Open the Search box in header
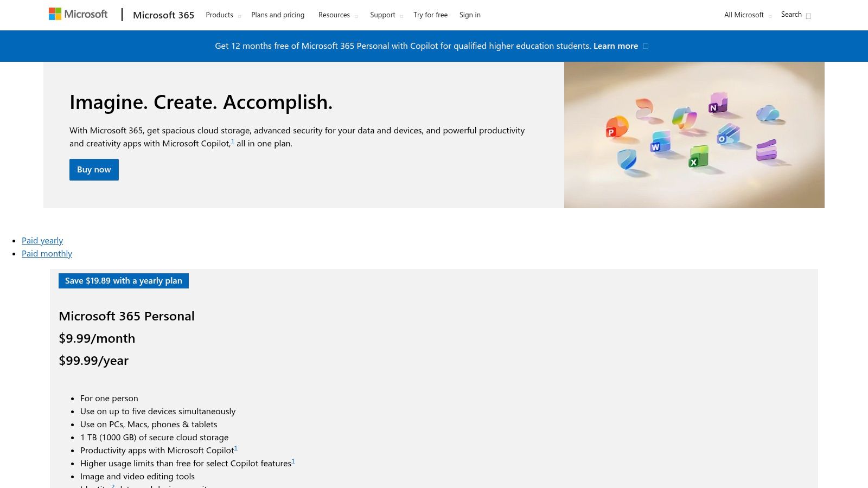This screenshot has width=868, height=488. [x=795, y=15]
